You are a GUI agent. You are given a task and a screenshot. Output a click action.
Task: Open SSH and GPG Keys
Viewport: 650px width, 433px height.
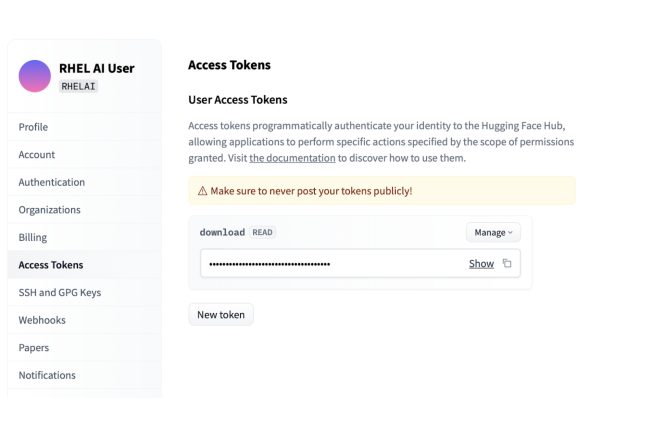(60, 292)
